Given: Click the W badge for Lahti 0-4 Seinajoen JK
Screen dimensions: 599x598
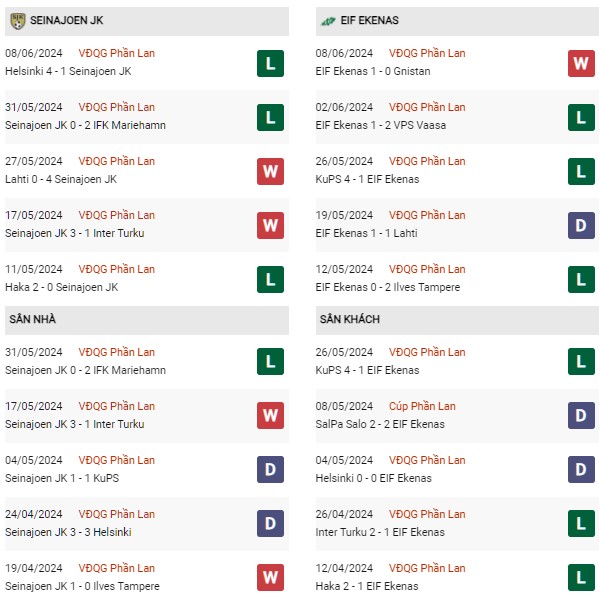Looking at the screenshot, I should pyautogui.click(x=270, y=172).
